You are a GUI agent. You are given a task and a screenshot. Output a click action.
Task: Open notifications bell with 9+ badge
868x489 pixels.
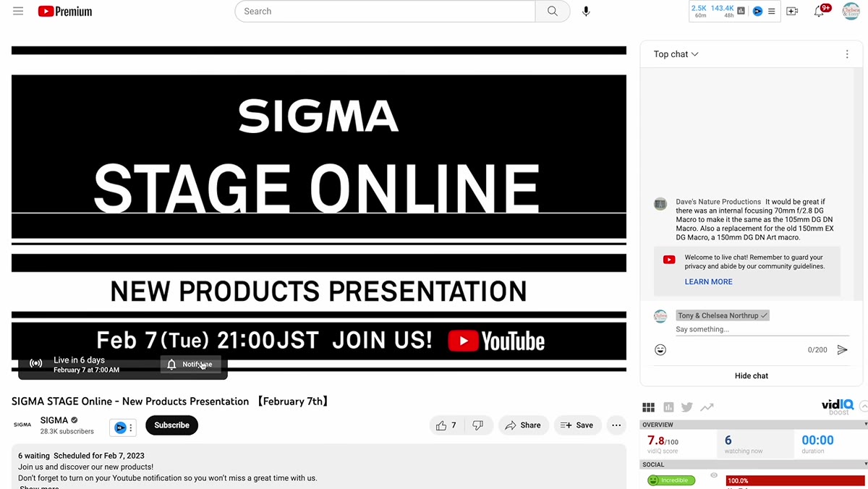click(820, 12)
